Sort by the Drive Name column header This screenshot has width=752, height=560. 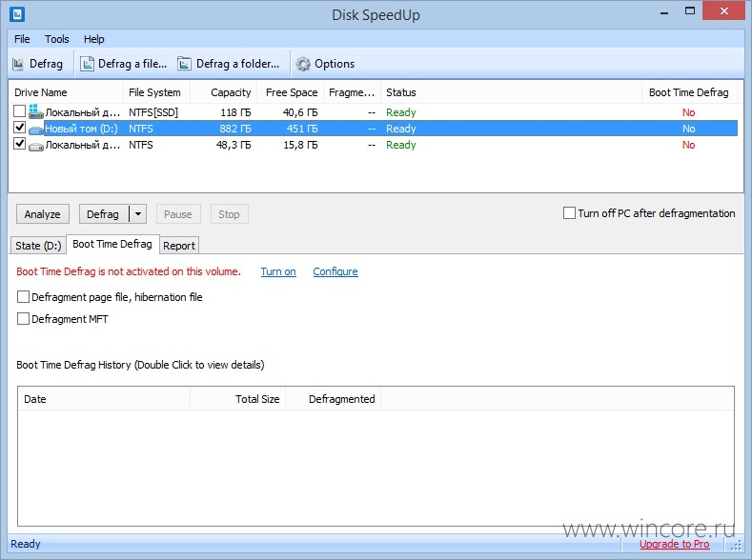coord(66,92)
